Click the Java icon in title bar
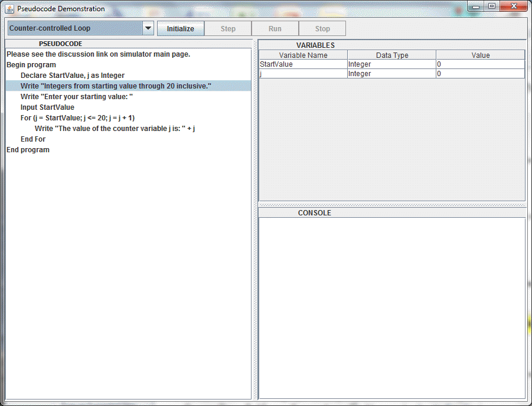The image size is (532, 406). [9, 9]
